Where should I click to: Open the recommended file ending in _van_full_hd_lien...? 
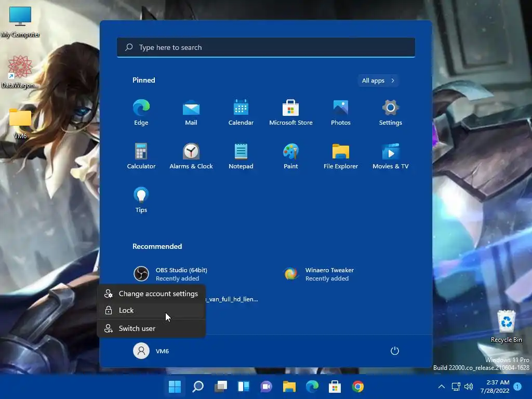(232, 299)
